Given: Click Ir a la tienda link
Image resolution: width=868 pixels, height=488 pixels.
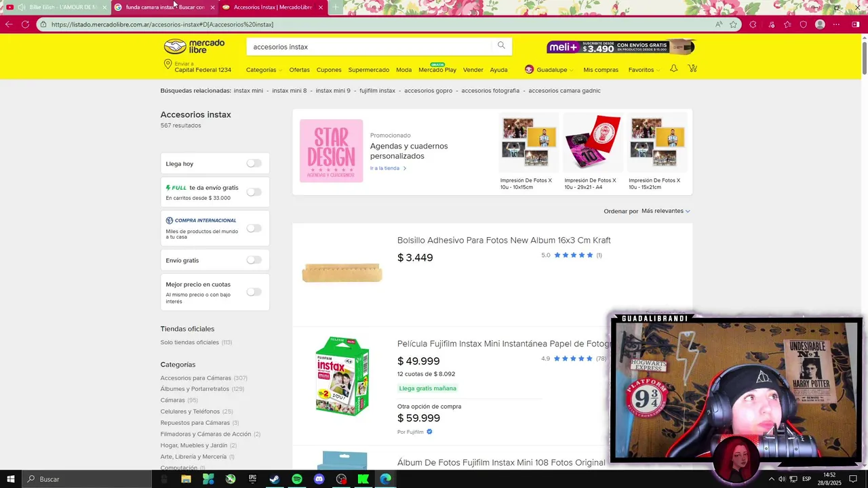Looking at the screenshot, I should [388, 168].
